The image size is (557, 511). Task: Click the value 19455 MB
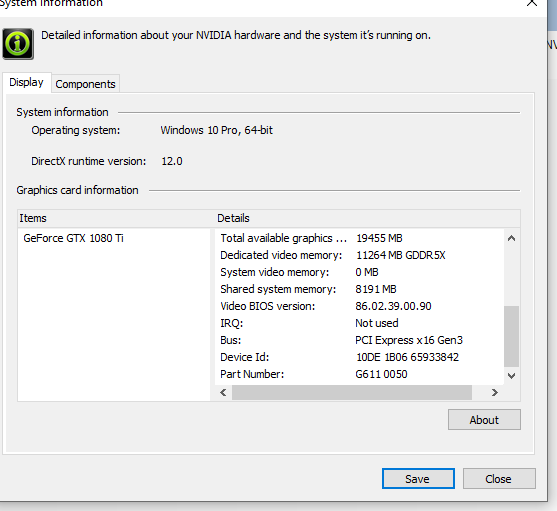379,238
